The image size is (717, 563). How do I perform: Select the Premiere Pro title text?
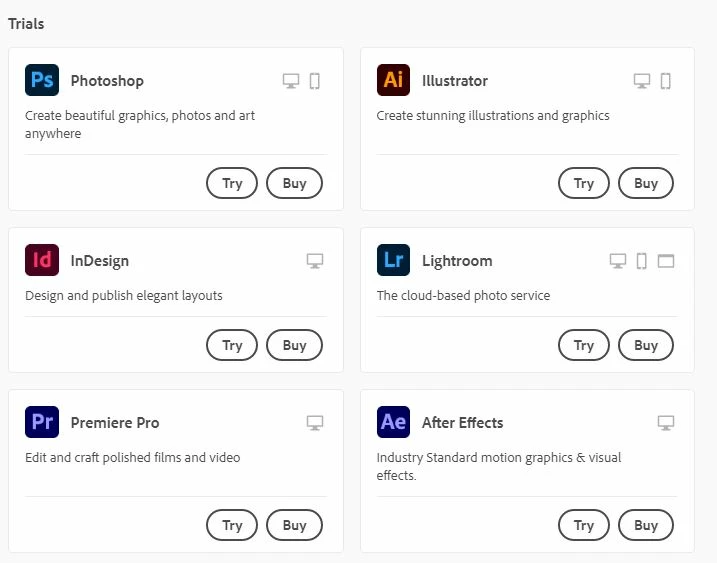coord(115,423)
